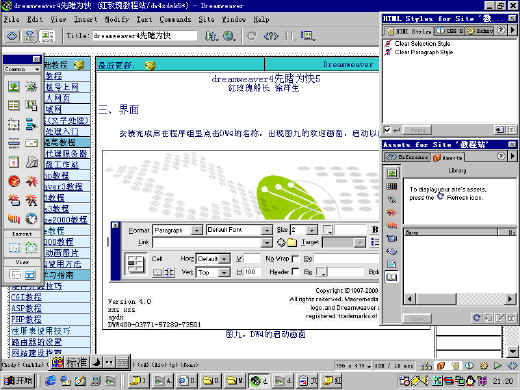Click the Assets panel horizontal scrollbar

[x=459, y=299]
